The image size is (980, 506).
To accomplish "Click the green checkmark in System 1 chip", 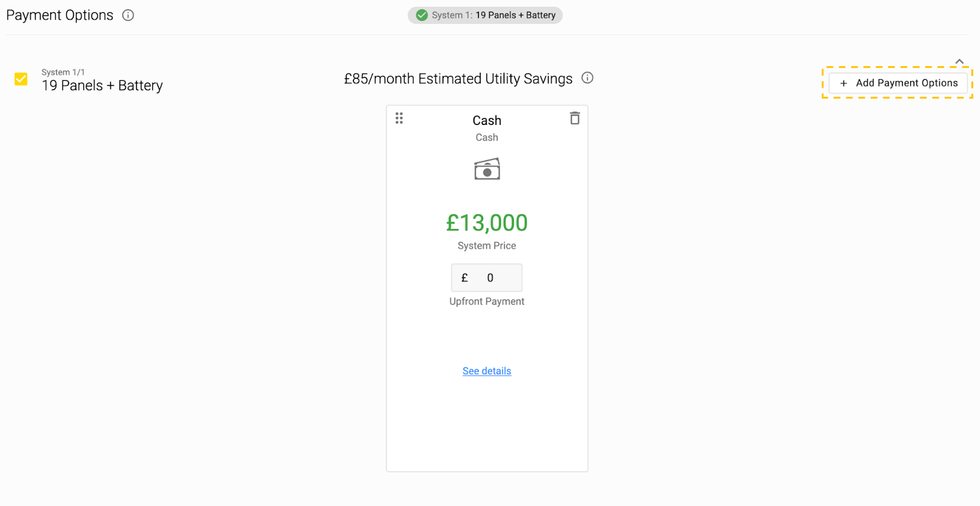I will pos(422,15).
